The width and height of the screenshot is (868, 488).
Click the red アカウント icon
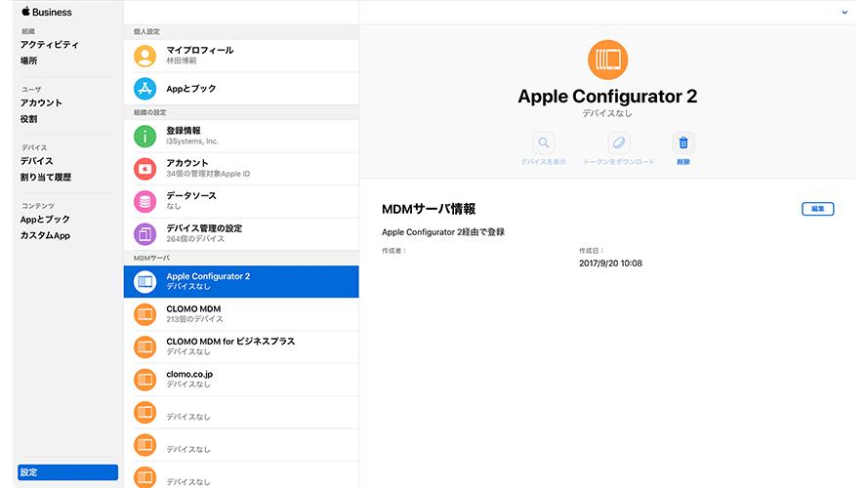[x=145, y=169]
